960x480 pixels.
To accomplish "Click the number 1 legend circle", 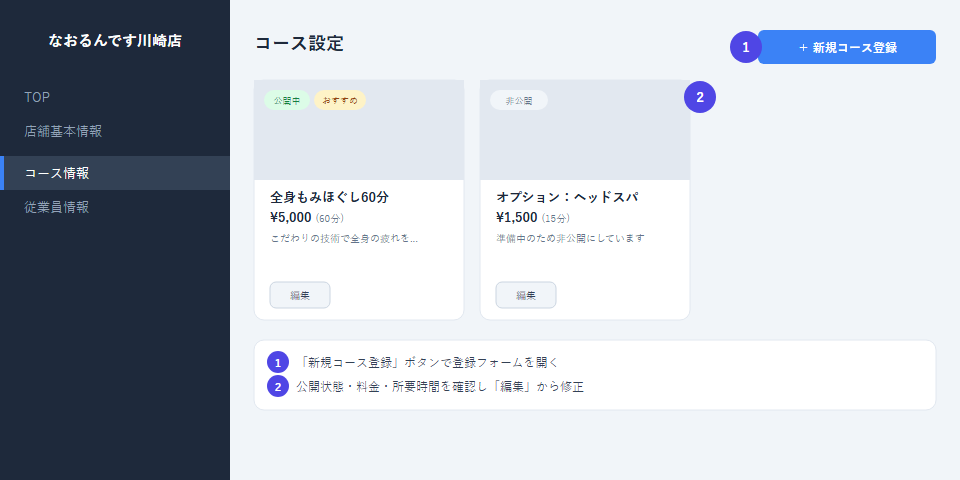I will 278,362.
